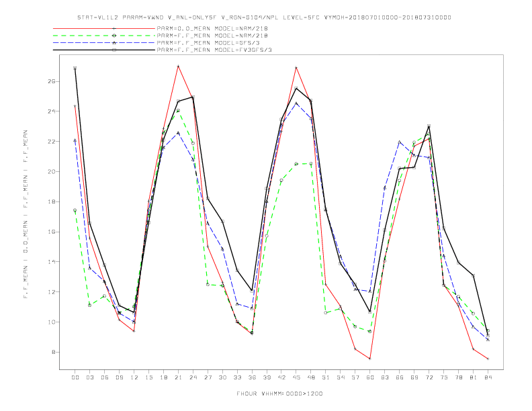Click x-axis tick label 84
The height and width of the screenshot is (411, 532).
488,377
